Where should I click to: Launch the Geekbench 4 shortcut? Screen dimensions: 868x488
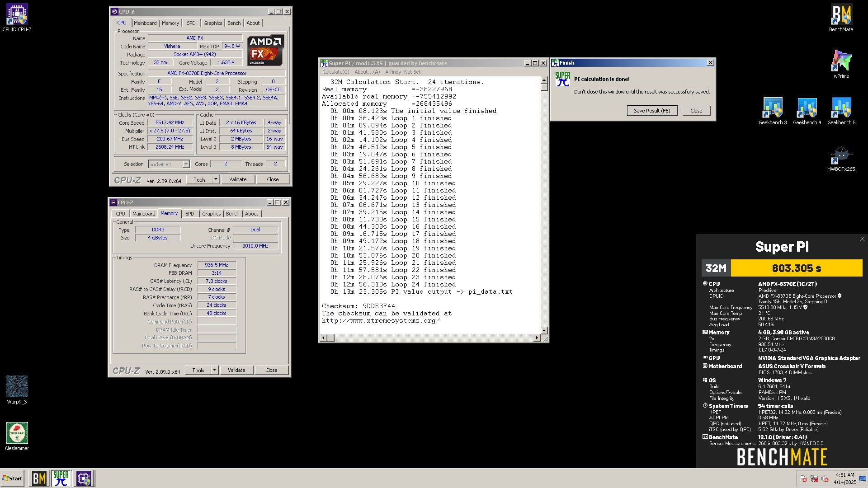pos(807,111)
